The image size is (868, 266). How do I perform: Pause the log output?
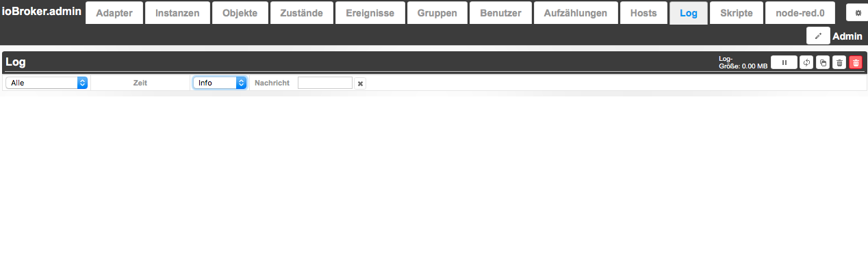784,62
